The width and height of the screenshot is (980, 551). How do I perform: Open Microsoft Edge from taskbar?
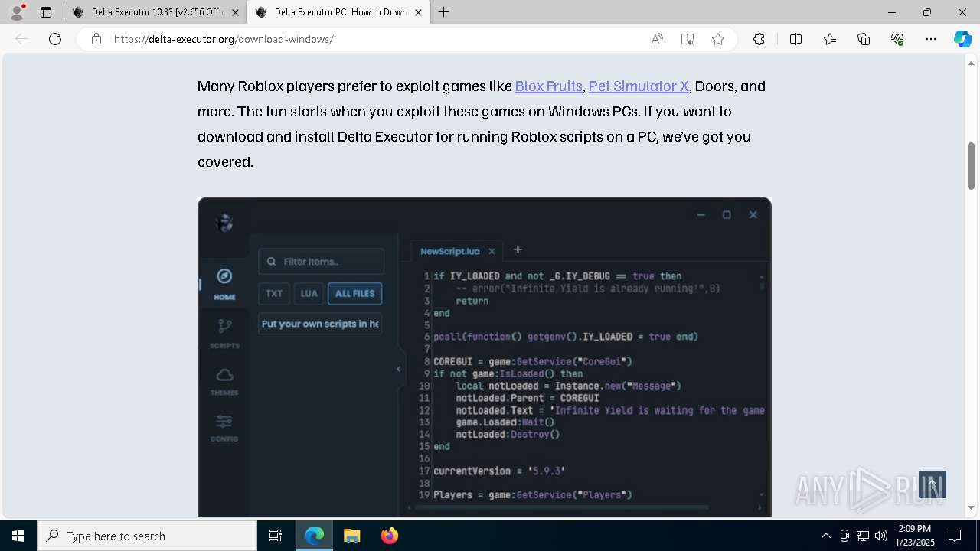(x=315, y=536)
